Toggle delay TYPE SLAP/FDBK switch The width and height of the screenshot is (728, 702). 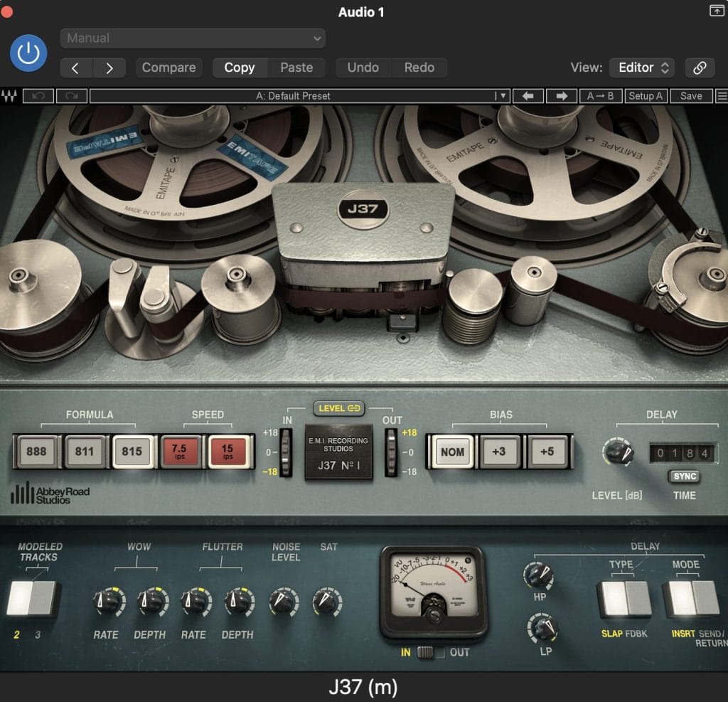624,599
